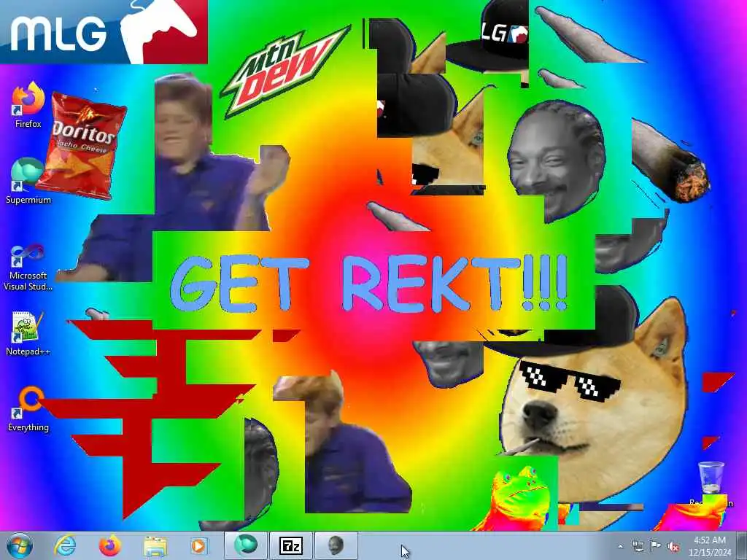747x560 pixels.
Task: Select the Microsoft Visual Studio desktop shortcut
Action: point(28,268)
